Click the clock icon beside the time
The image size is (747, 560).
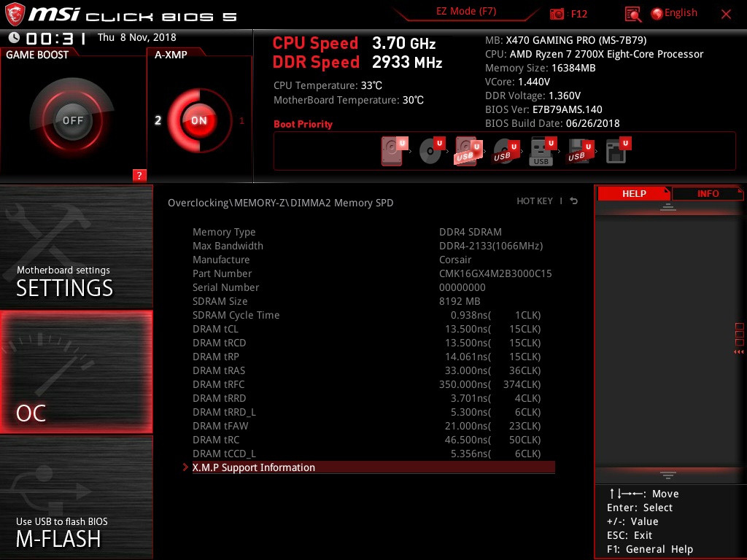pos(14,37)
